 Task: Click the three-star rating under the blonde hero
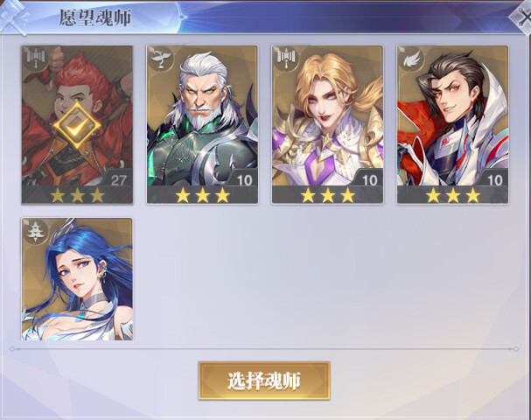coord(328,195)
